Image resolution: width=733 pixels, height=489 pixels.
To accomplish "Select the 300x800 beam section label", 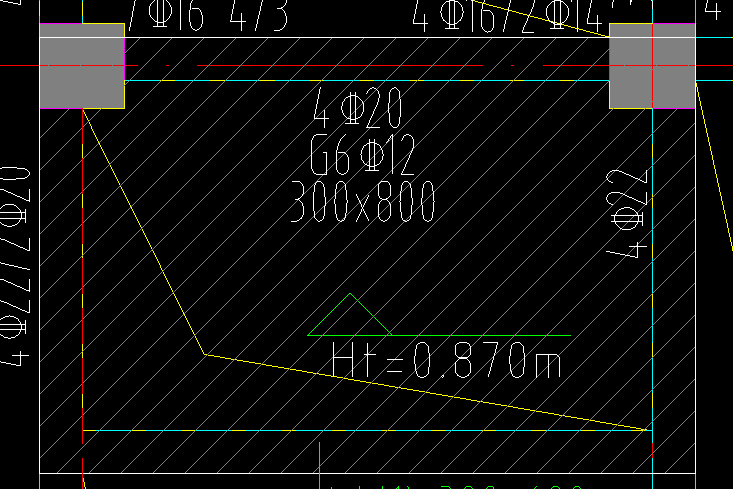I will click(363, 202).
